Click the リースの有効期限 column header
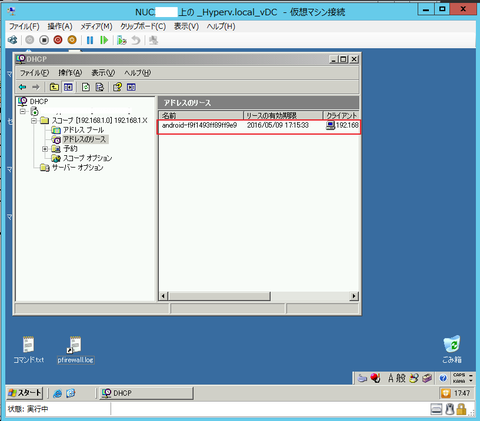 tap(283, 115)
